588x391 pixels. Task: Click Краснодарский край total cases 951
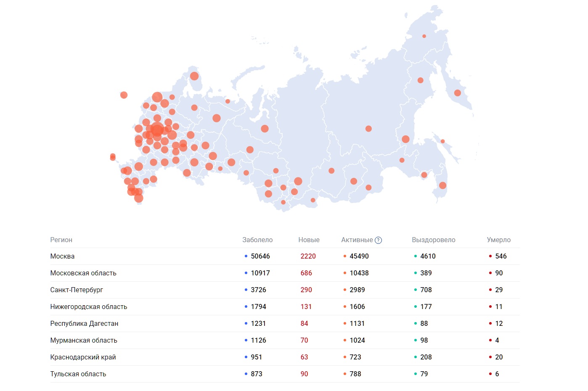pyautogui.click(x=257, y=357)
